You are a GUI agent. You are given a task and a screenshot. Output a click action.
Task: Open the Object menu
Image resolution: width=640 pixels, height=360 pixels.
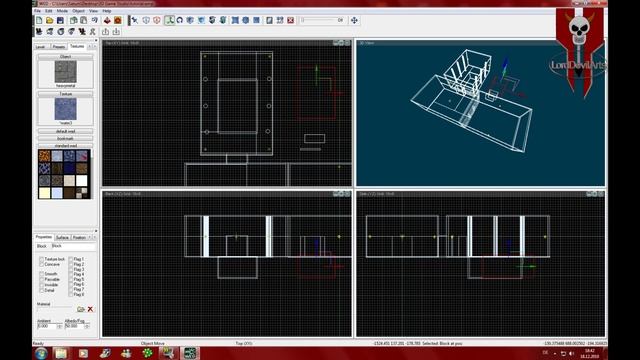[x=78, y=11]
